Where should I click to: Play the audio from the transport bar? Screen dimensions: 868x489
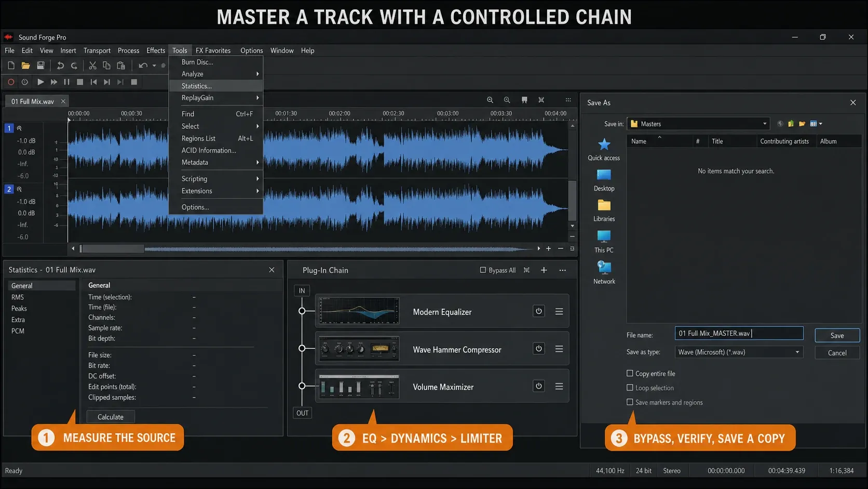pos(40,82)
